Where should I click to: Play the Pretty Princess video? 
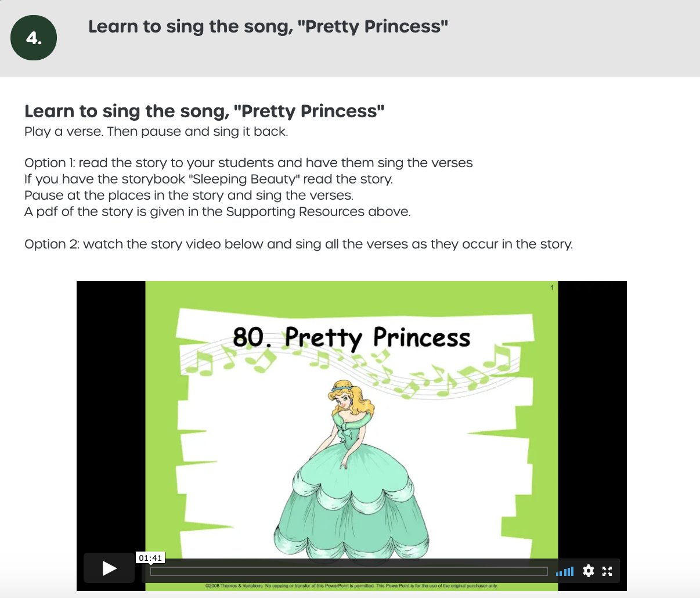pyautogui.click(x=109, y=568)
